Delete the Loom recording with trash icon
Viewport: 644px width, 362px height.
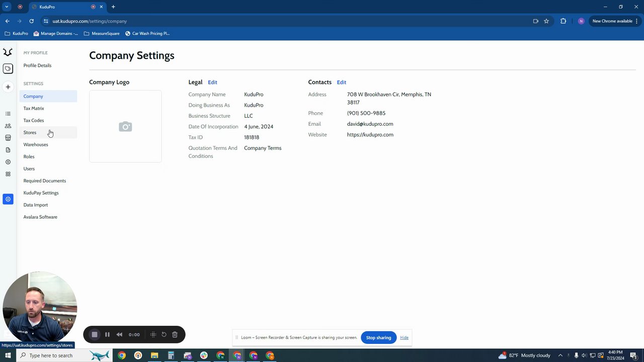pyautogui.click(x=175, y=334)
